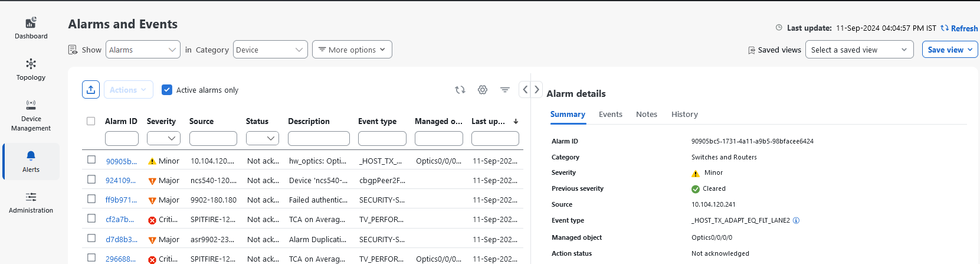The image size is (980, 264).
Task: Open alarm ID link 296688
Action: [121, 259]
